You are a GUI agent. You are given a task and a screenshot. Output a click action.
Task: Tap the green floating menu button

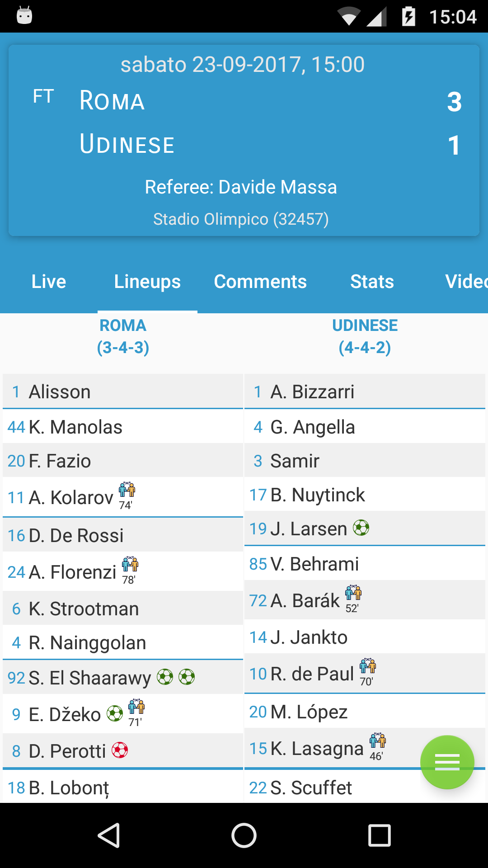coord(447,762)
